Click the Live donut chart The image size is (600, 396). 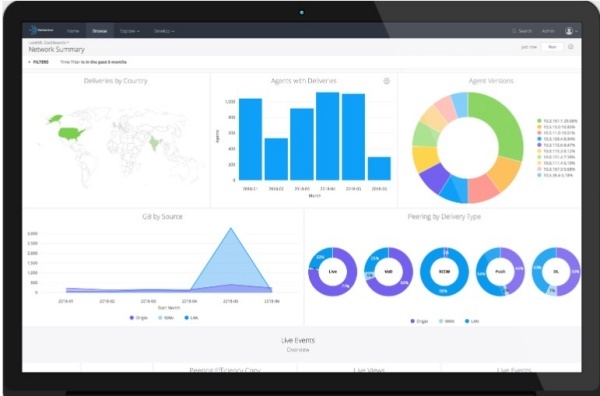pos(333,272)
